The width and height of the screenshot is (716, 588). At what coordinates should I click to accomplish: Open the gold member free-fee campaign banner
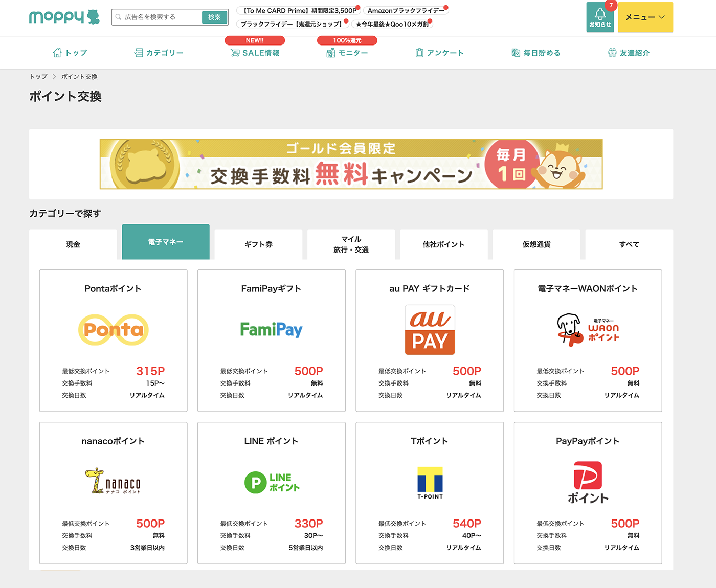(x=351, y=164)
